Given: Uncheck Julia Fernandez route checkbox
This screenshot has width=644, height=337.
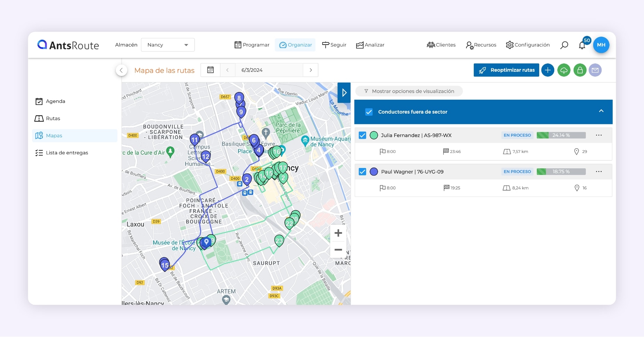Looking at the screenshot, I should 362,135.
